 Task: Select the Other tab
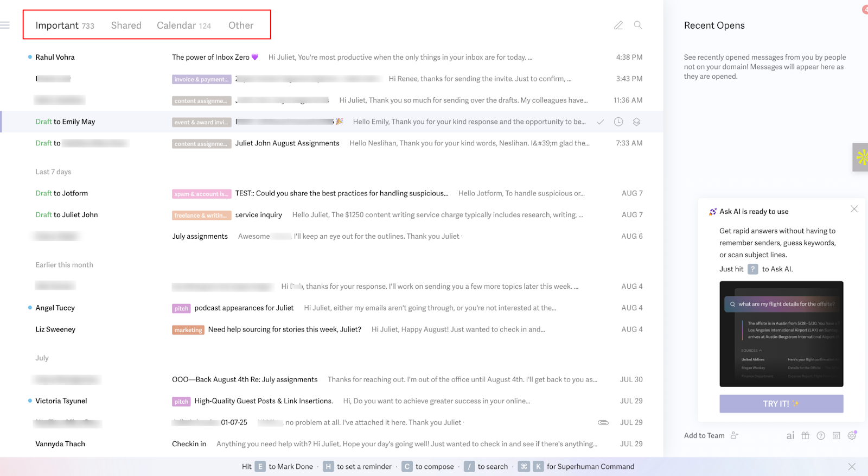241,26
